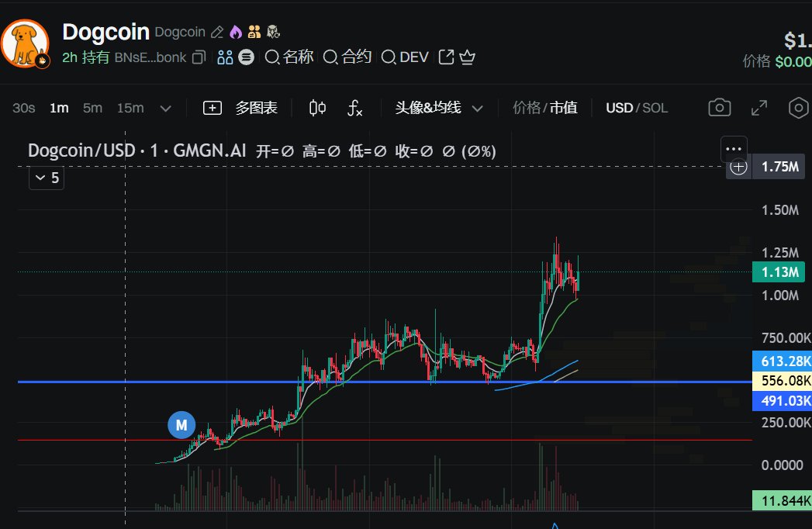Click the 1.75M crosshair price label

tap(779, 167)
